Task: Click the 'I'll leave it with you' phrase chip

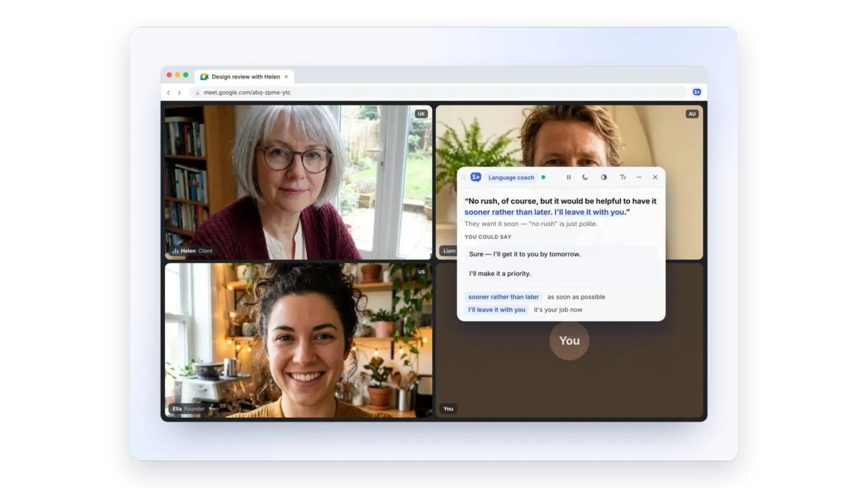Action: (496, 310)
